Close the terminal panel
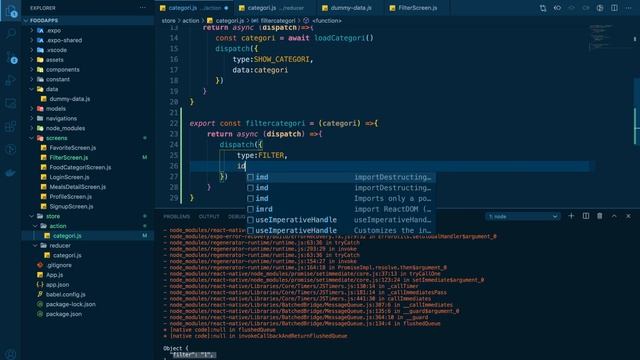 tap(628, 216)
